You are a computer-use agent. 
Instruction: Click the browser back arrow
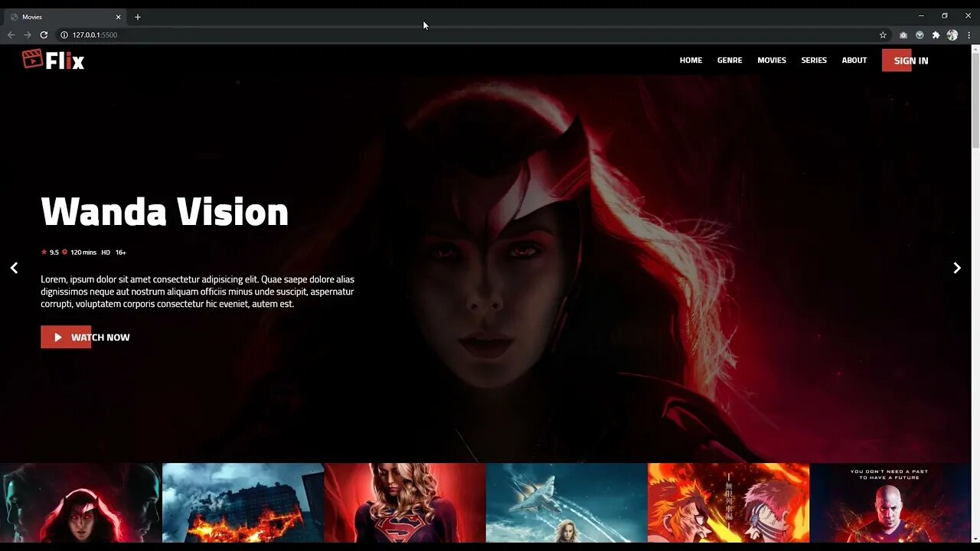[x=11, y=34]
